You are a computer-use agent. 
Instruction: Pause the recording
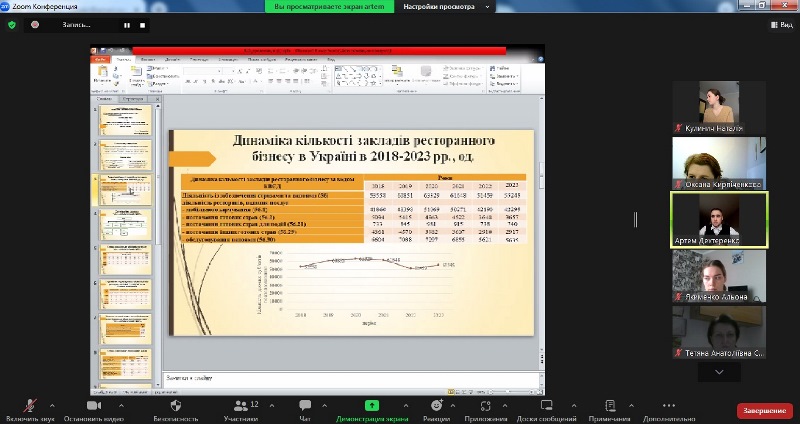125,25
